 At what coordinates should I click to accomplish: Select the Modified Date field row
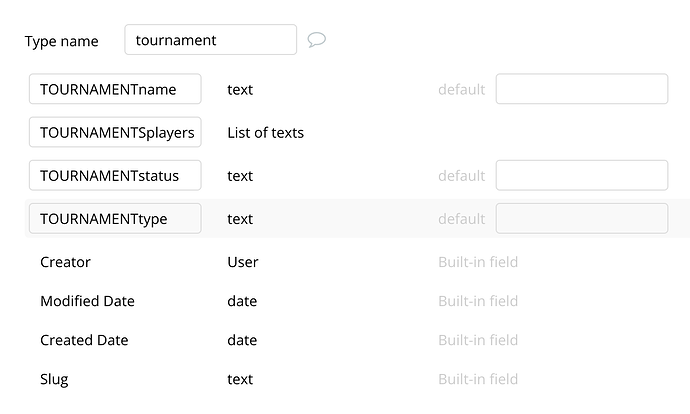pos(87,301)
